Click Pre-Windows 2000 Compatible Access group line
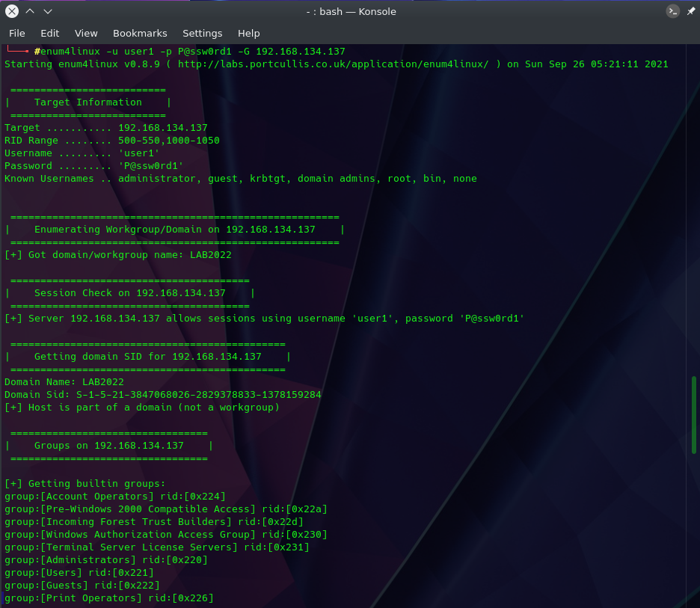This screenshot has height=608, width=700. coord(166,509)
